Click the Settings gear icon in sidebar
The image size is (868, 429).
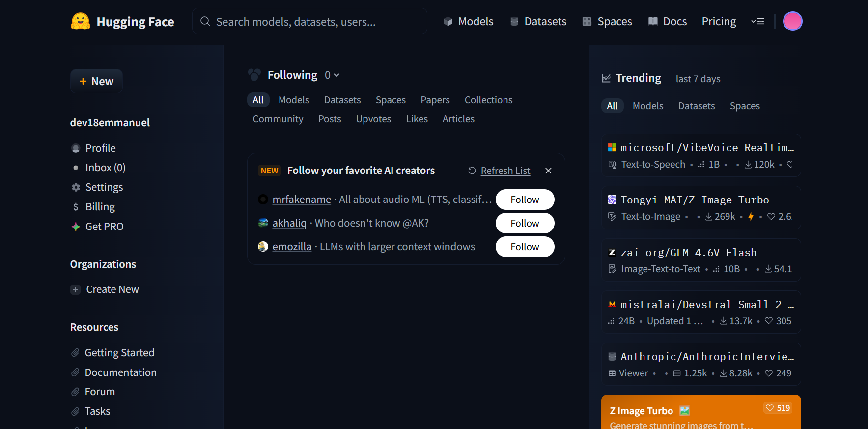tap(76, 187)
